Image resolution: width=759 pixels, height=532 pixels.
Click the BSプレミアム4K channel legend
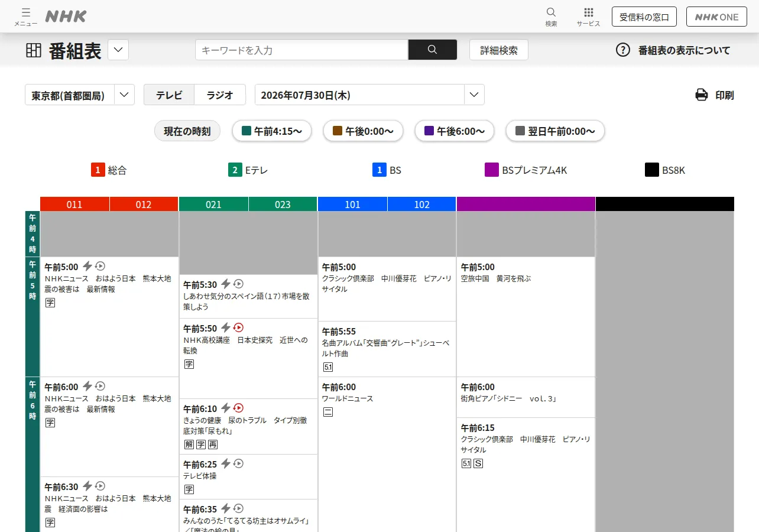click(x=526, y=170)
